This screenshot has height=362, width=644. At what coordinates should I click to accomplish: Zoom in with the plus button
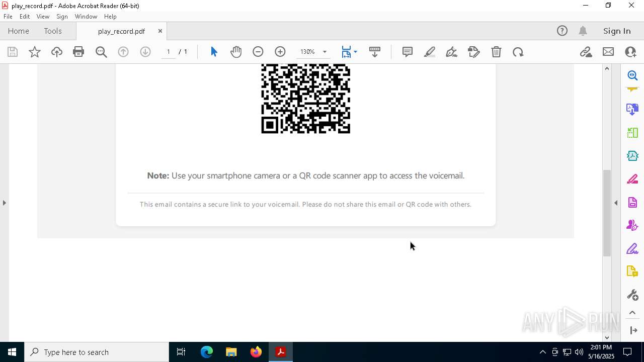click(280, 52)
